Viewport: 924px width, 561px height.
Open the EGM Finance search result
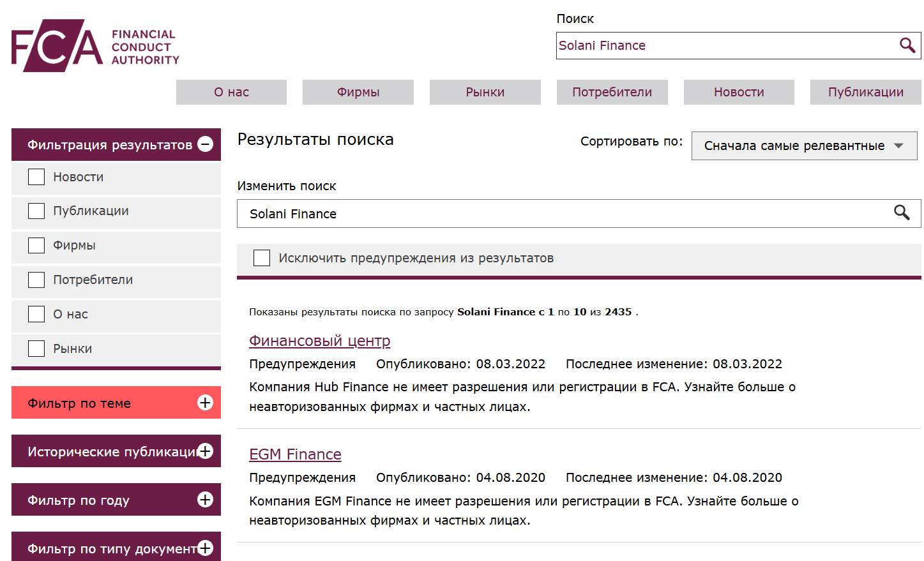pyautogui.click(x=295, y=454)
